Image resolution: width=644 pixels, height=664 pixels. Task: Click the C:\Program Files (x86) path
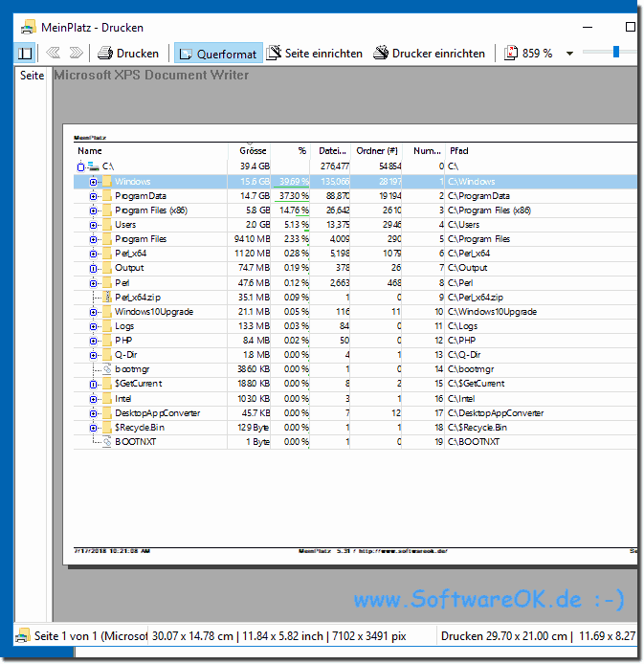489,210
